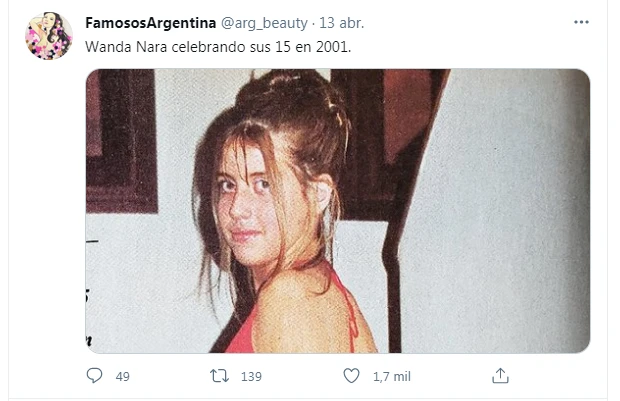Open the @arg_beauty handle link
Viewport: 620px width, 401px height.
(x=264, y=23)
